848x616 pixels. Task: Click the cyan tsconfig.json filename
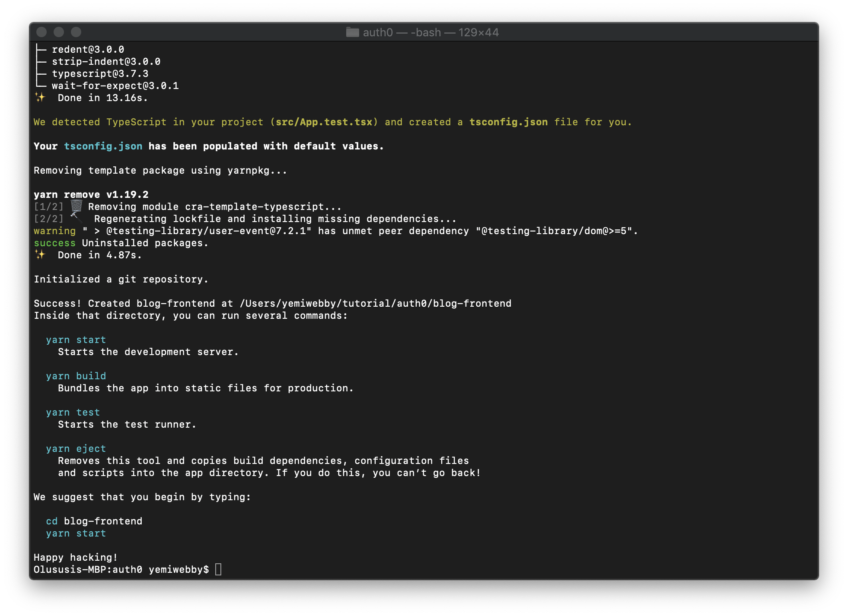pyautogui.click(x=103, y=146)
